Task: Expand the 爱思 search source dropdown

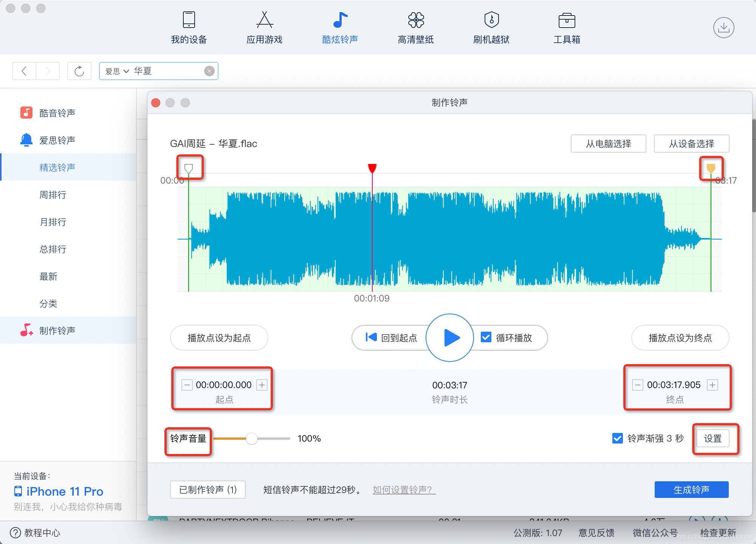Action: point(117,71)
